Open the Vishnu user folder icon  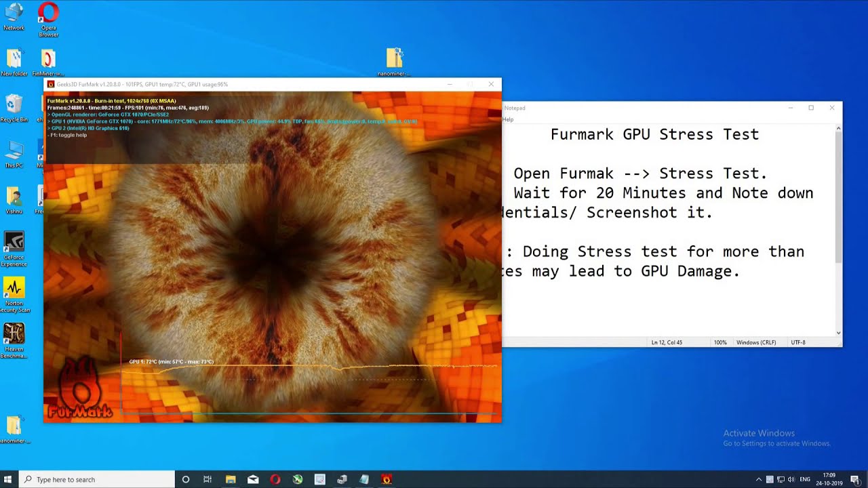pos(14,199)
